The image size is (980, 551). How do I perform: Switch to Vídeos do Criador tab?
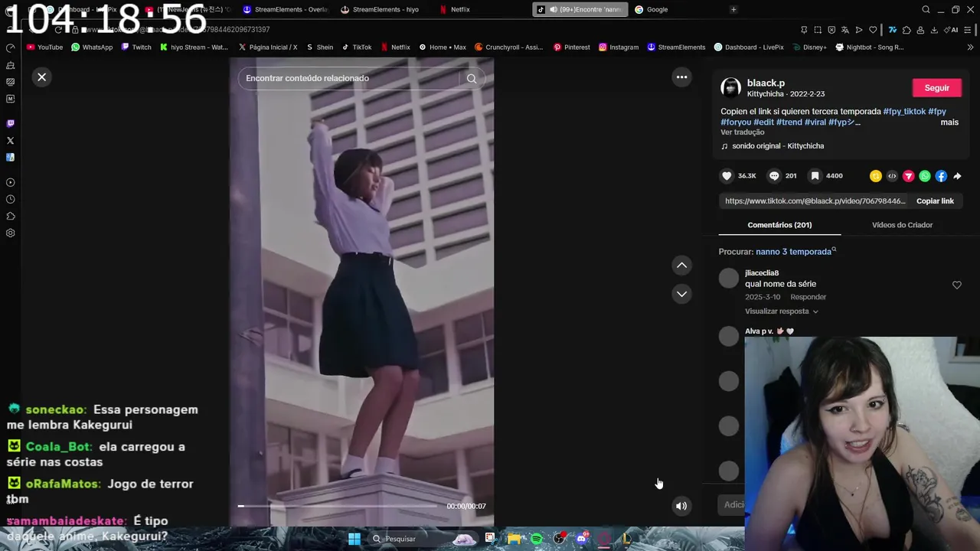pos(902,225)
